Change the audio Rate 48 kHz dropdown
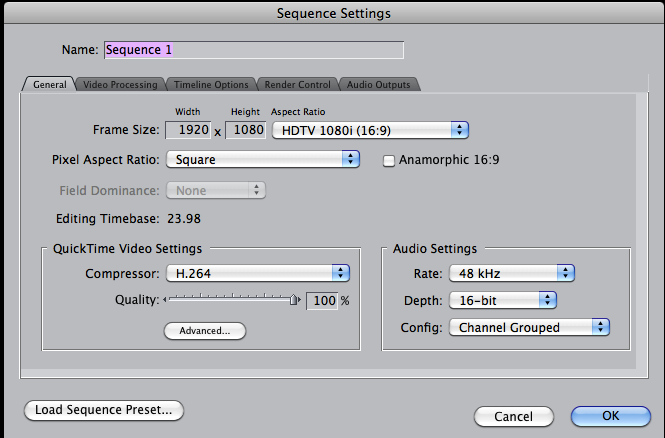This screenshot has width=665, height=438. pyautogui.click(x=511, y=272)
